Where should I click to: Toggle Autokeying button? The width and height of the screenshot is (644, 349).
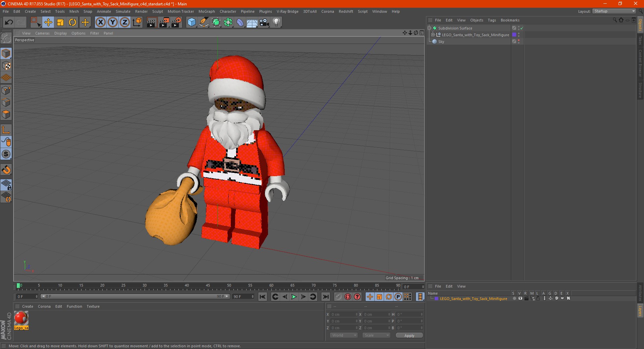348,297
